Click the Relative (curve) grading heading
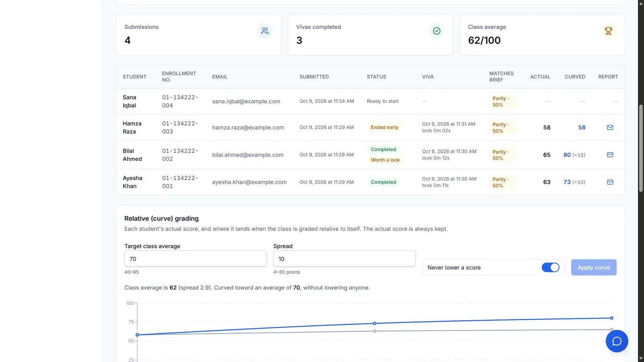This screenshot has height=362, width=644. click(161, 218)
